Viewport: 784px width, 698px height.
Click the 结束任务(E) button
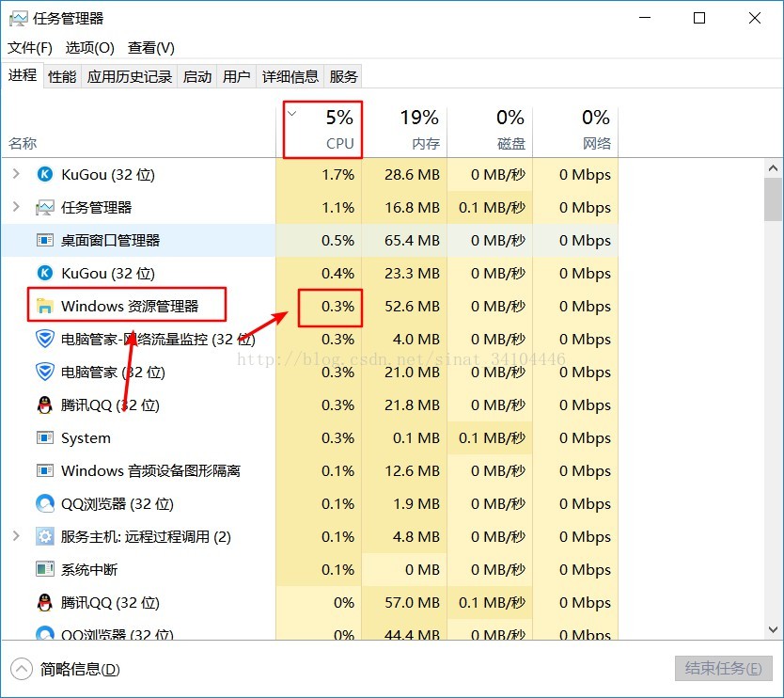tap(724, 669)
